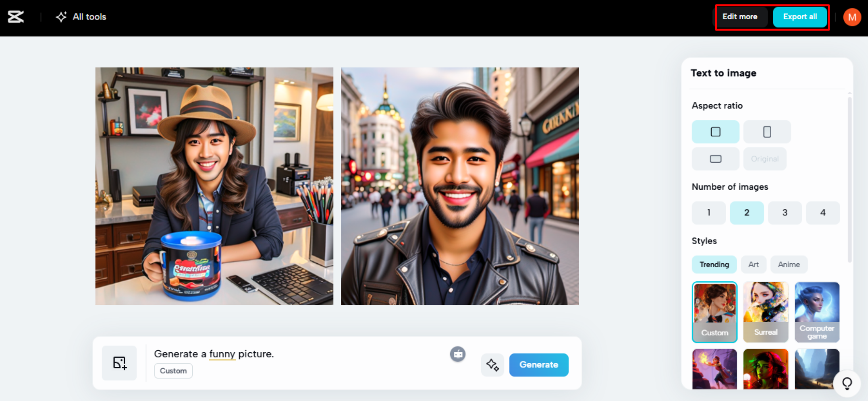This screenshot has width=868, height=401.
Task: Switch Styles to Anime
Action: (x=789, y=265)
